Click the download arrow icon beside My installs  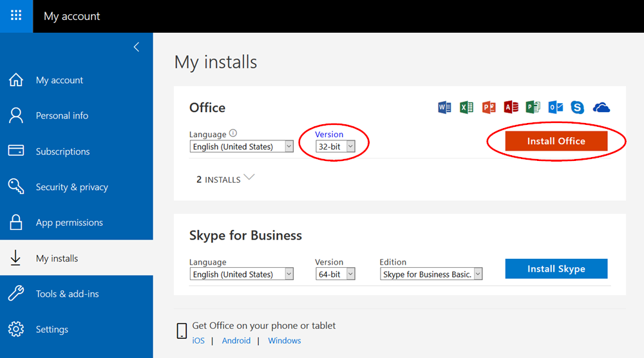(15, 258)
